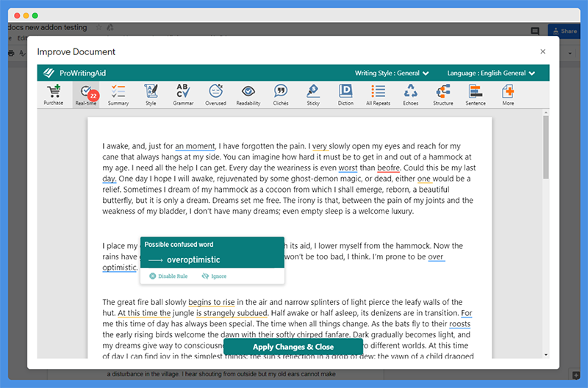The height and width of the screenshot is (388, 588).
Task: Open the Purchase cart icon
Action: click(54, 95)
